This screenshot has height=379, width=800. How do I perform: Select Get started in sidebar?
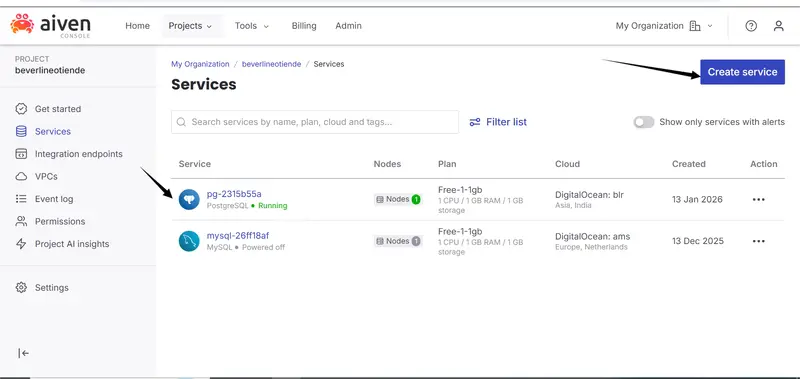pyautogui.click(x=58, y=109)
